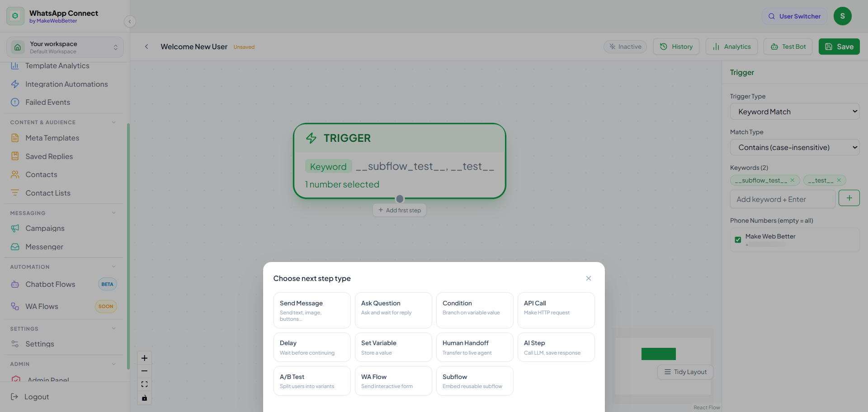This screenshot has height=412, width=868.
Task: Zoom in on the flow canvas
Action: [x=144, y=358]
